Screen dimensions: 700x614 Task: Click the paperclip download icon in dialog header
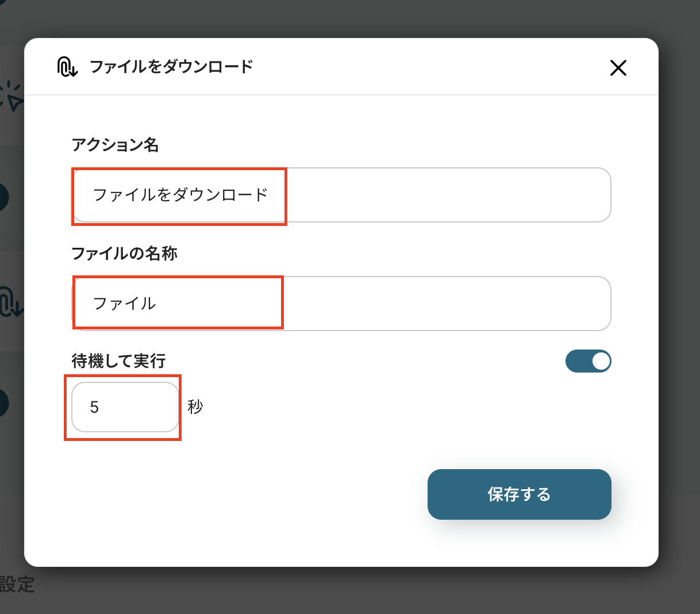(x=67, y=67)
